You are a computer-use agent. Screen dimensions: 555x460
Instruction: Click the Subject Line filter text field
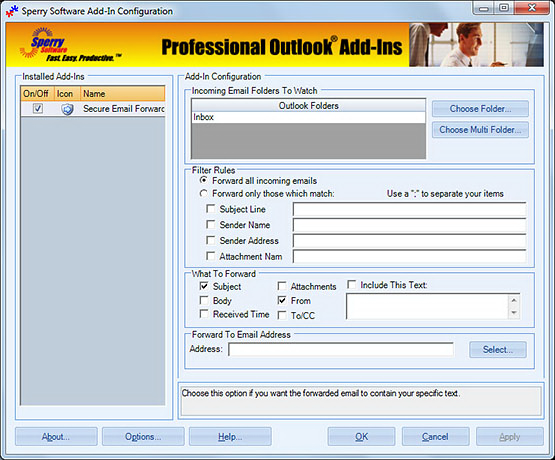(x=409, y=209)
